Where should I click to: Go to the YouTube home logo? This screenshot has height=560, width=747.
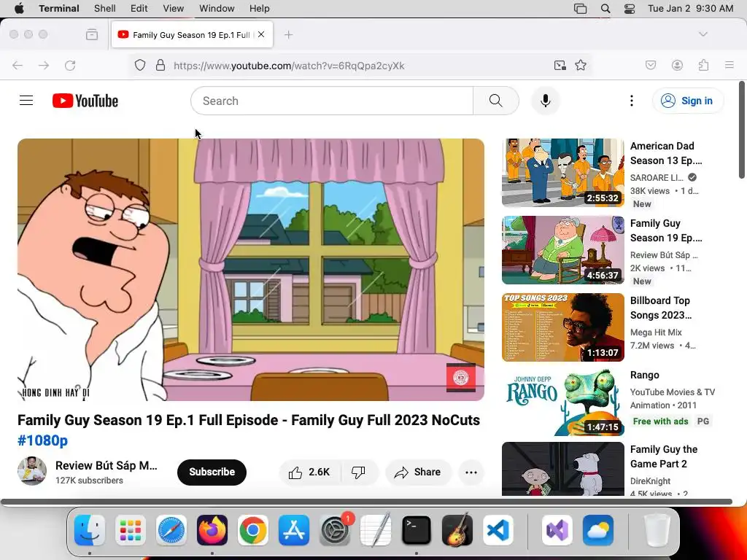pos(85,101)
